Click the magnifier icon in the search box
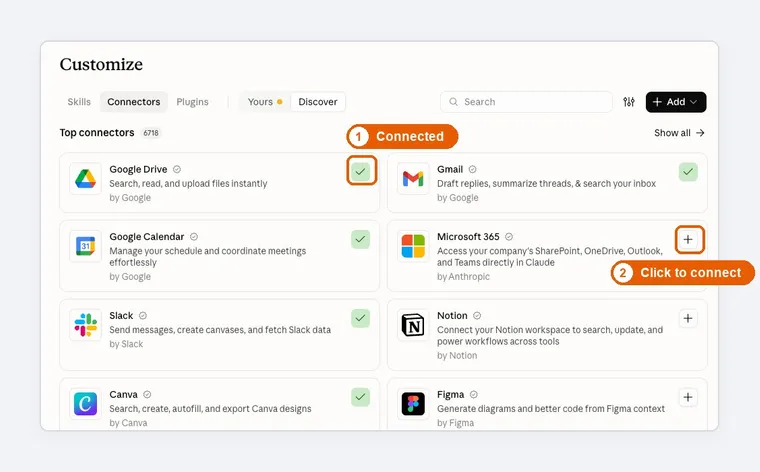Image resolution: width=760 pixels, height=472 pixels. point(453,102)
